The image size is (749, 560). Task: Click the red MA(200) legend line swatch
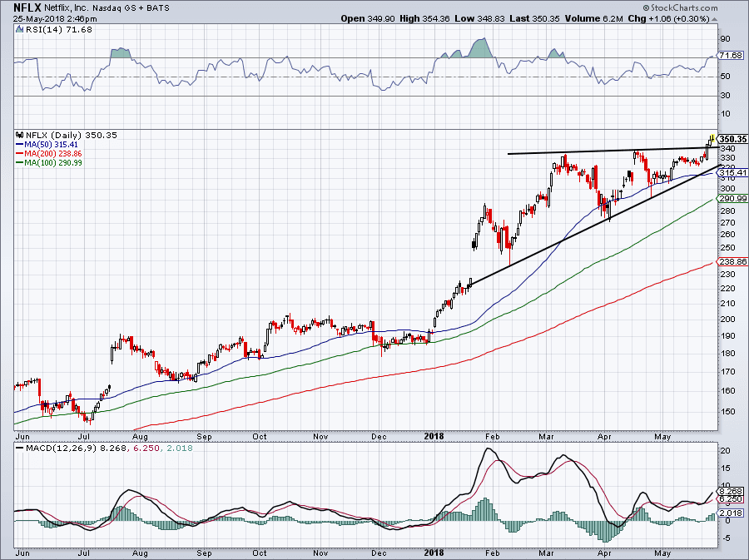20,154
